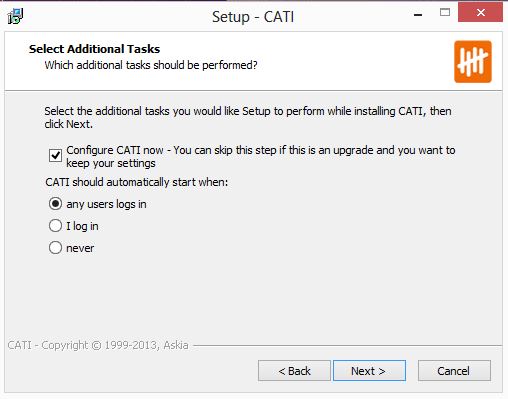This screenshot has height=399, width=508.
Task: Set automatic start to 'never'
Action: pos(55,248)
